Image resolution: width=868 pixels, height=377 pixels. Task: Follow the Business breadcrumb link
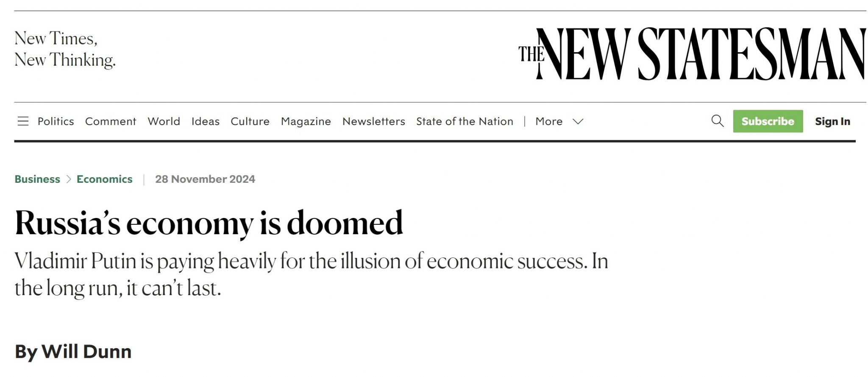(x=37, y=179)
